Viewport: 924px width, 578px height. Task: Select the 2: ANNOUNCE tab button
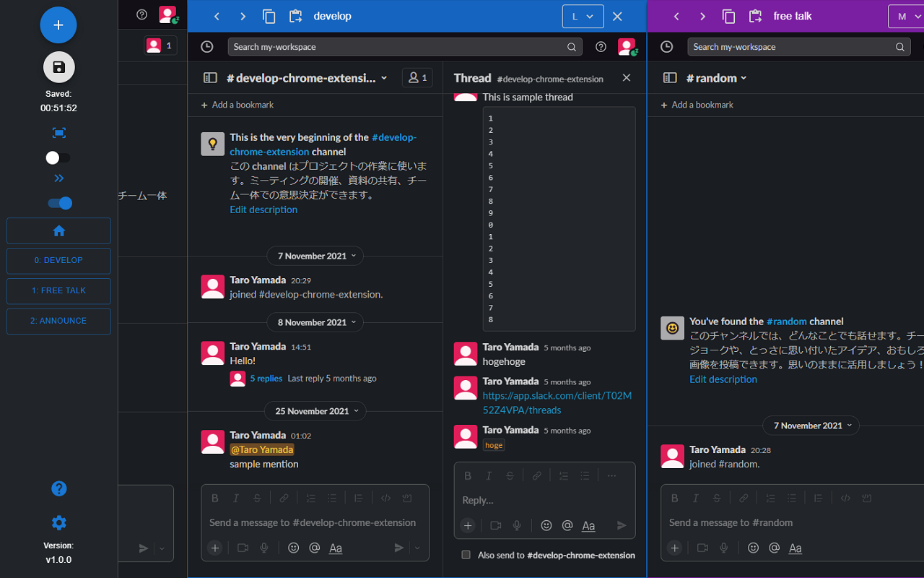coord(59,322)
